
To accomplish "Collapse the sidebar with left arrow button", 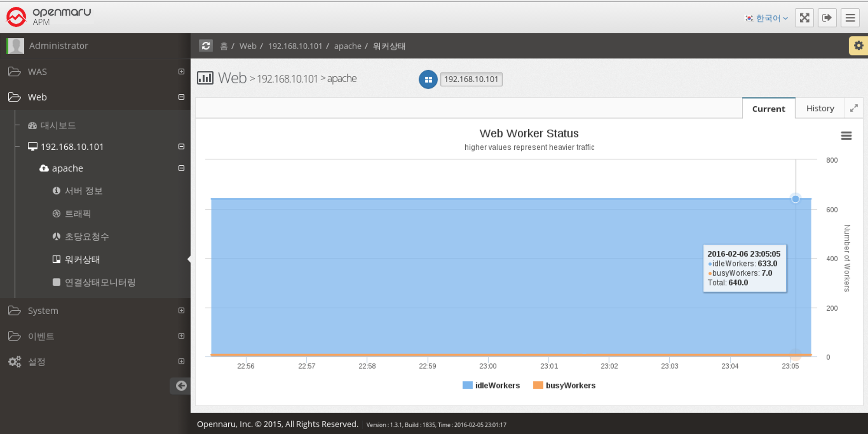I will coord(181,385).
